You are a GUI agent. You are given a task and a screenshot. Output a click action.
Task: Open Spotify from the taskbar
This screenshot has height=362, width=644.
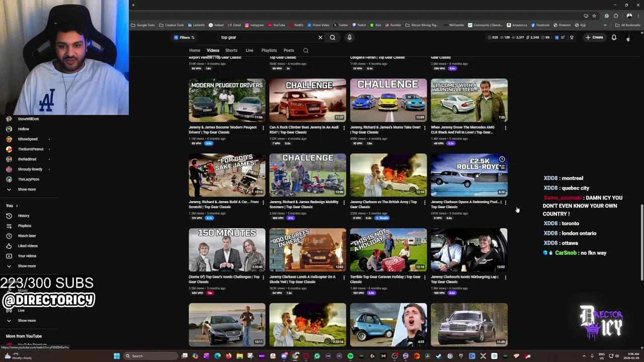click(x=350, y=356)
